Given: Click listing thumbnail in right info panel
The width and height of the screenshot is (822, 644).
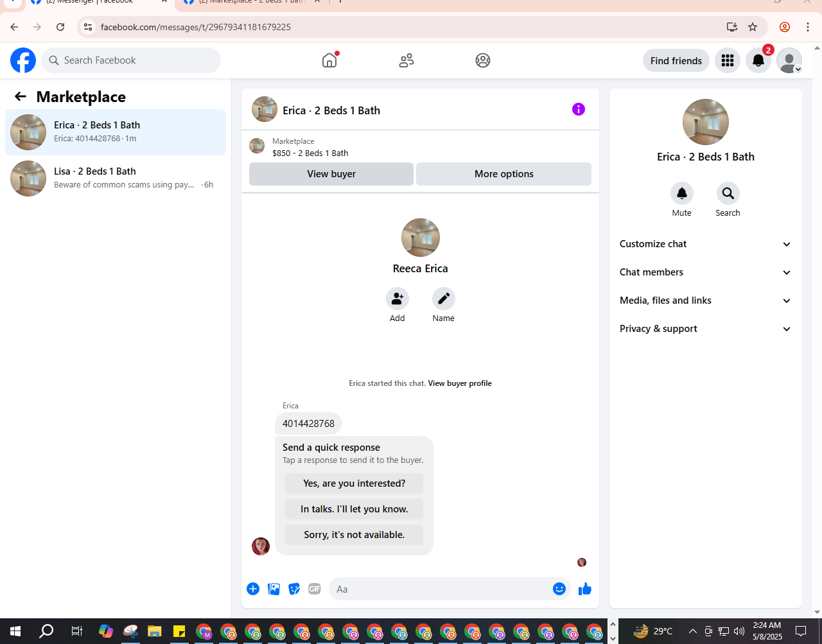Looking at the screenshot, I should [706, 122].
